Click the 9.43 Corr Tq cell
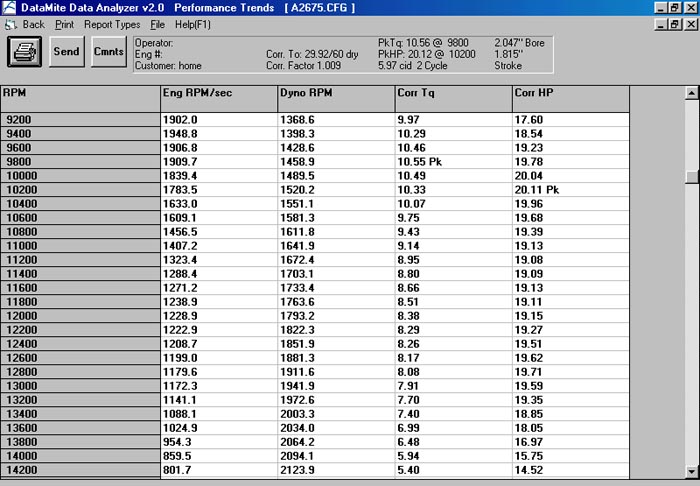The height and width of the screenshot is (486, 700). coord(454,232)
